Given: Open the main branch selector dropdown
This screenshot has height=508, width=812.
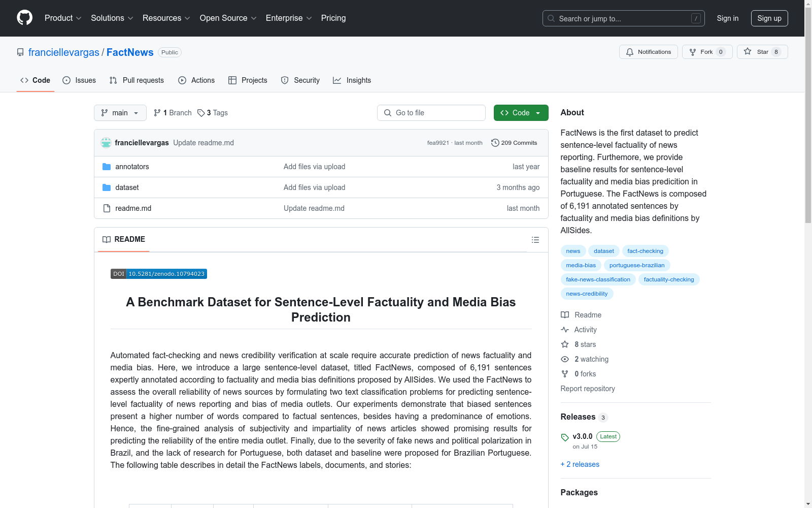Looking at the screenshot, I should click(x=120, y=113).
